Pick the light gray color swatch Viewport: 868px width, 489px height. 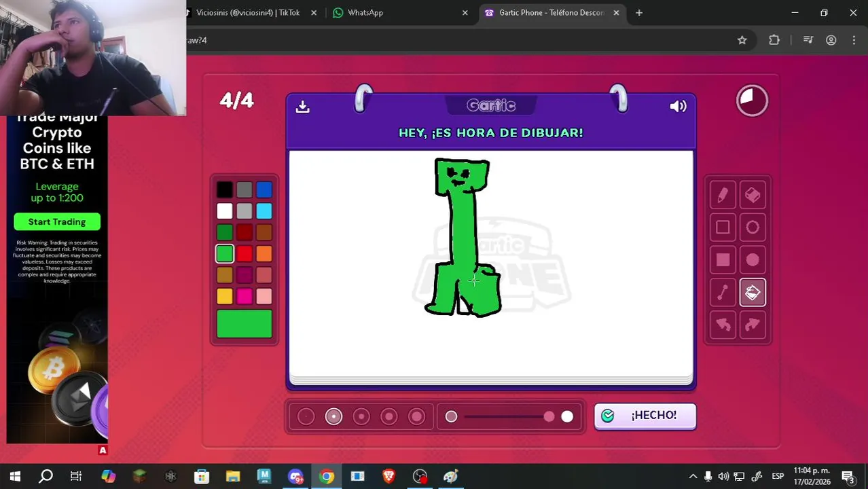245,211
